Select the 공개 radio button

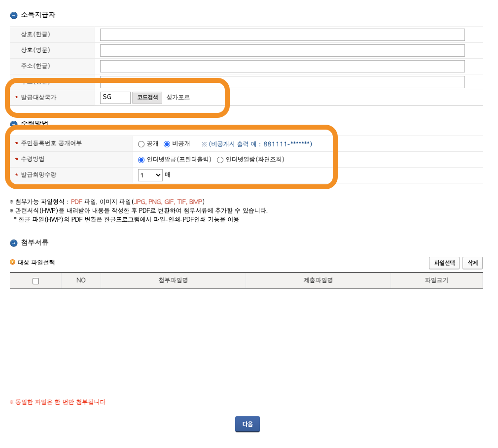tap(141, 143)
